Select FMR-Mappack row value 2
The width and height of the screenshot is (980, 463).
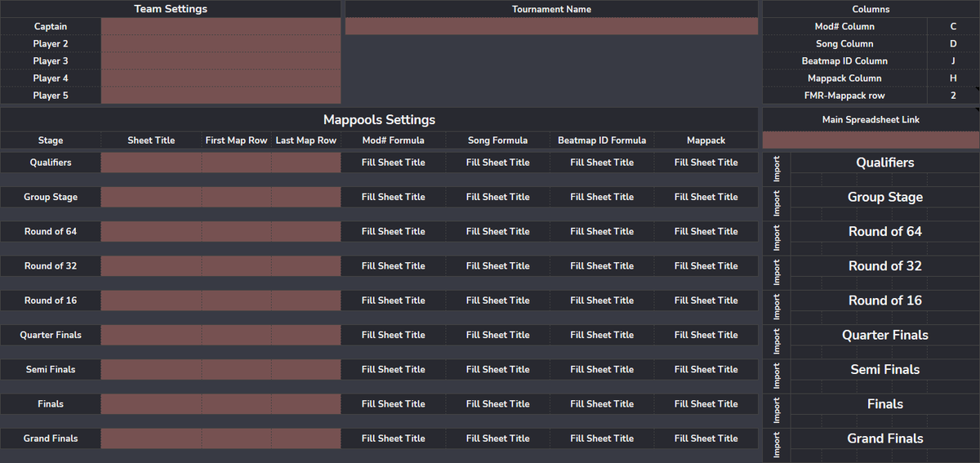tap(953, 95)
